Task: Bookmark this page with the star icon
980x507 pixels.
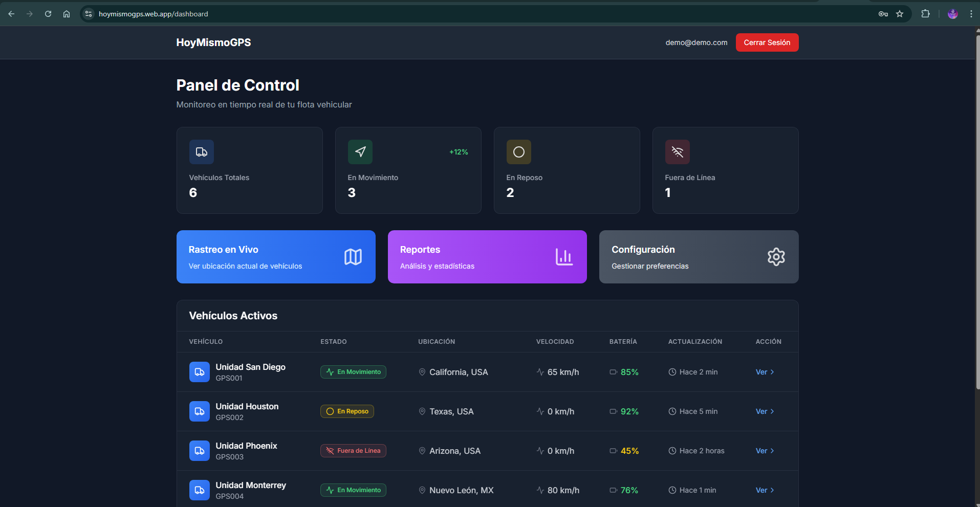Action: click(x=900, y=14)
